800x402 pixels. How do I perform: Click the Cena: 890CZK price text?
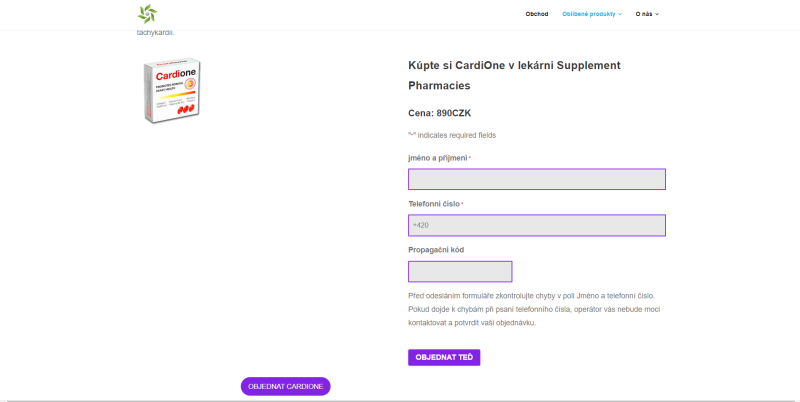click(x=440, y=113)
